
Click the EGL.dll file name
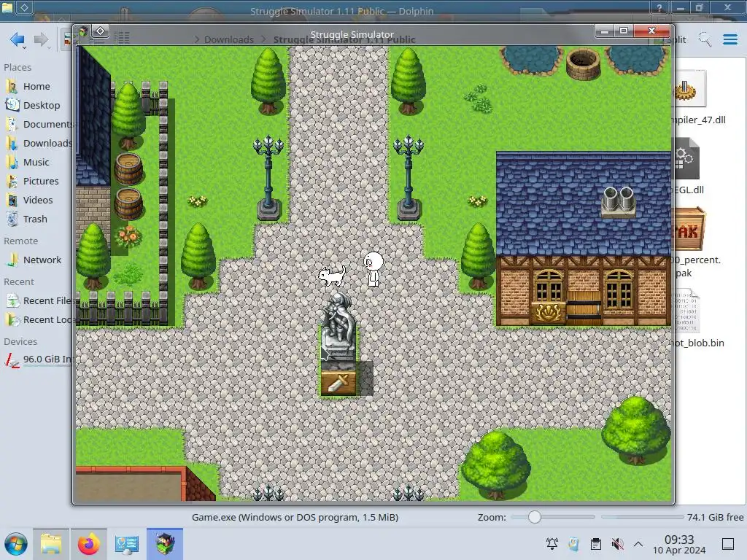689,190
